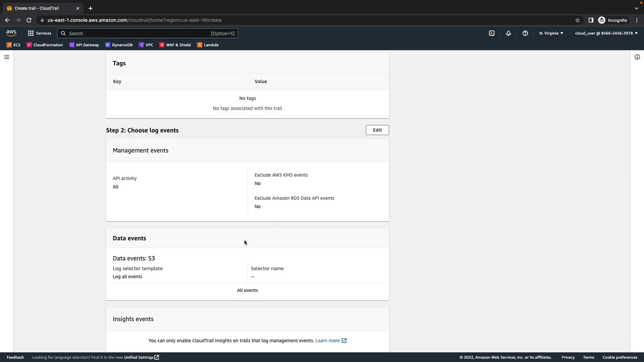Open Cookie preferences in the footer
The height and width of the screenshot is (362, 644).
[620, 357]
